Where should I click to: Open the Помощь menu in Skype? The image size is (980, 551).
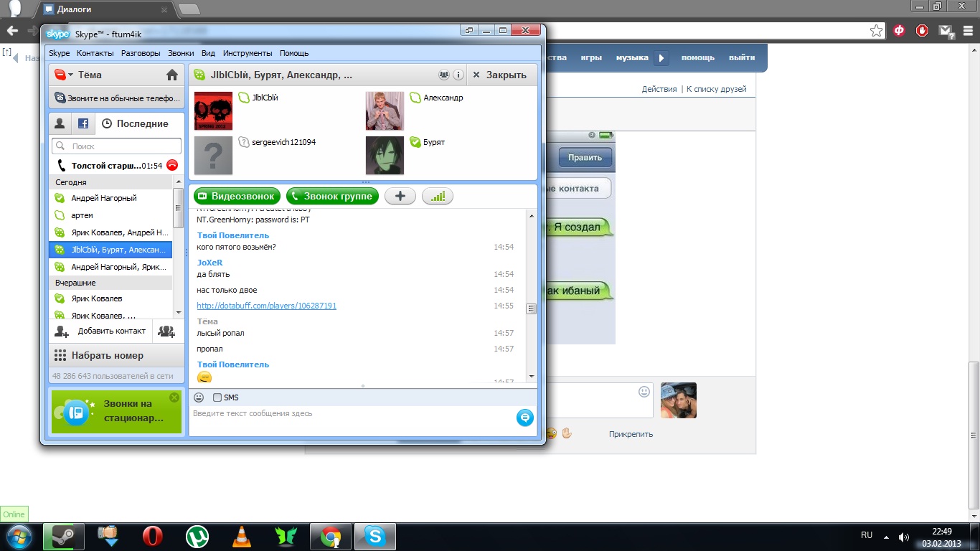coord(294,53)
